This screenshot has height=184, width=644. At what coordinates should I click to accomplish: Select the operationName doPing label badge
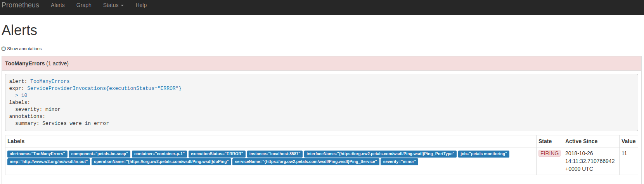pyautogui.click(x=161, y=162)
